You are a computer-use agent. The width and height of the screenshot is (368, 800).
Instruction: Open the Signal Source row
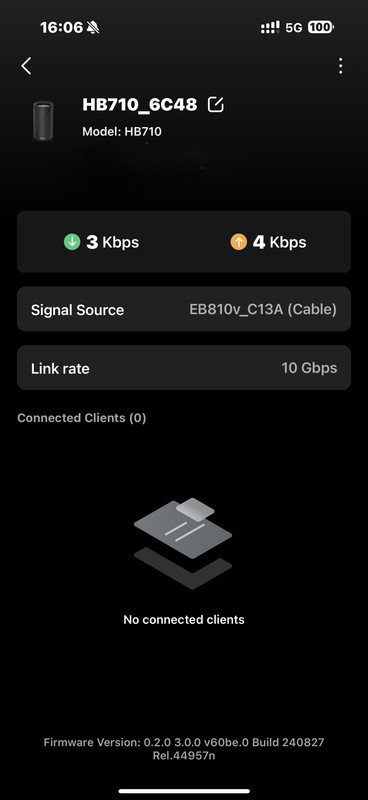click(x=184, y=309)
